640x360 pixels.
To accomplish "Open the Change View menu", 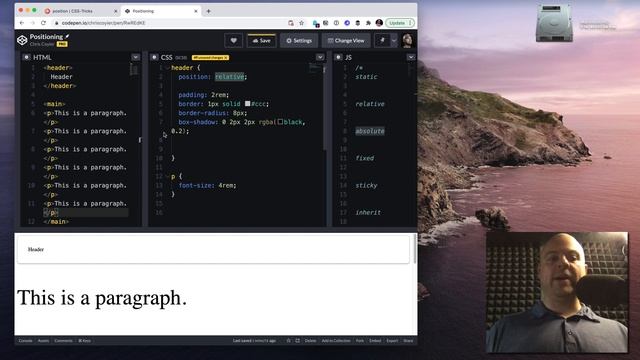I will click(x=346, y=40).
